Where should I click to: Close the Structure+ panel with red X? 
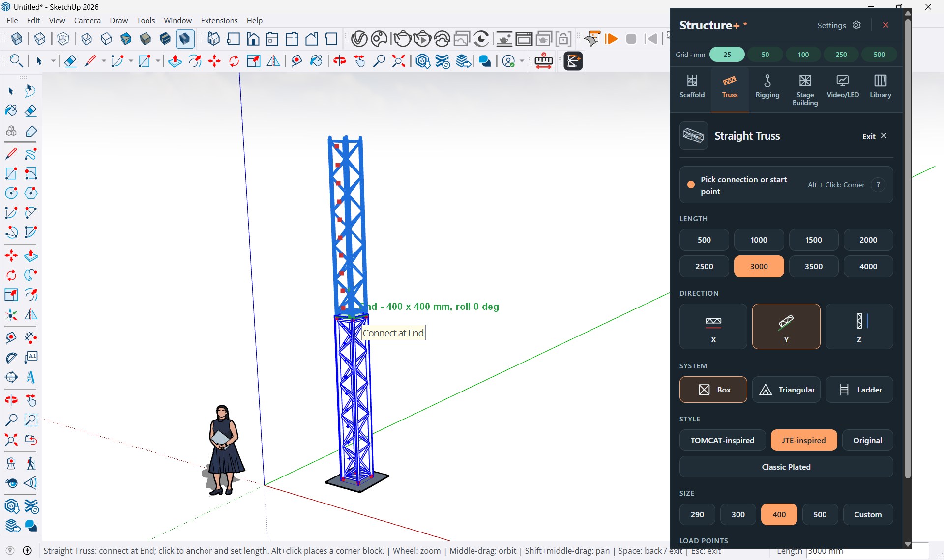885,25
